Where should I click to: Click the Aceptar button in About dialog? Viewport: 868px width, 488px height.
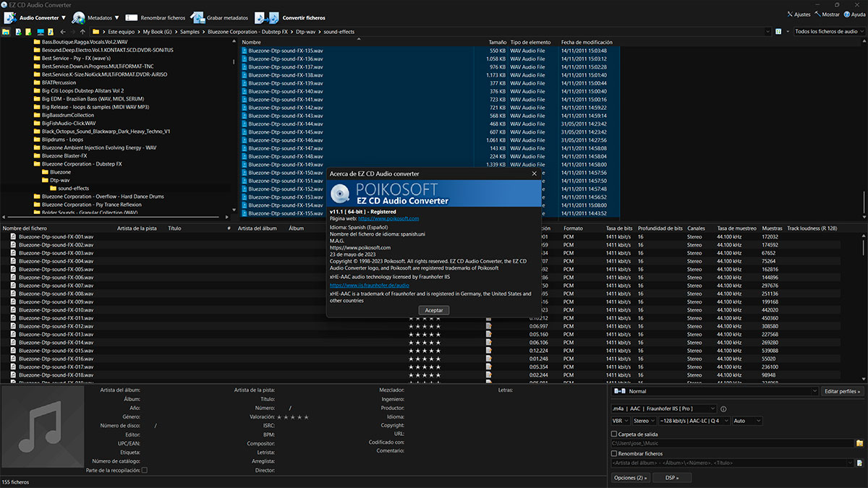[434, 310]
